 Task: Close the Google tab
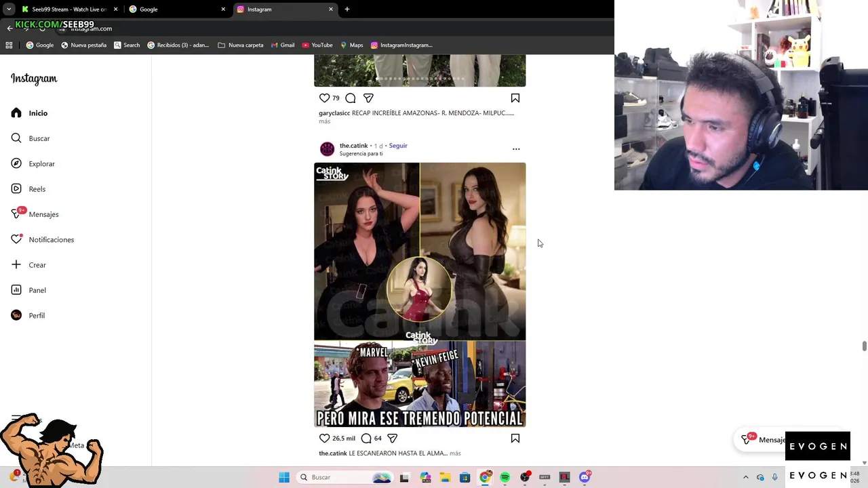point(223,9)
